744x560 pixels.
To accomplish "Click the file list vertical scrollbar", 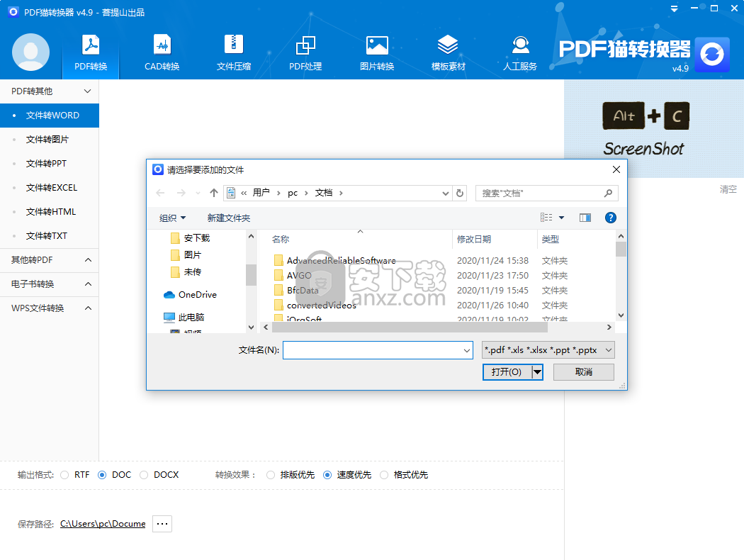I will (621, 249).
